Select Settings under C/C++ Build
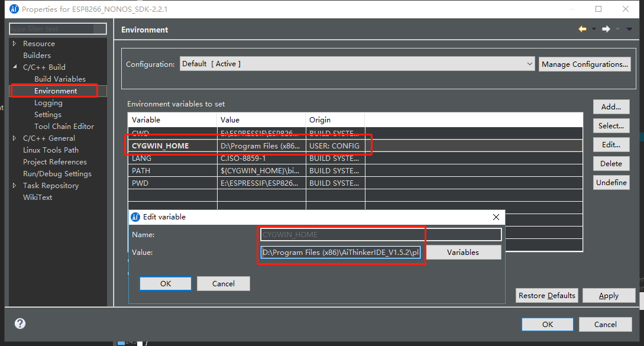 (x=48, y=115)
